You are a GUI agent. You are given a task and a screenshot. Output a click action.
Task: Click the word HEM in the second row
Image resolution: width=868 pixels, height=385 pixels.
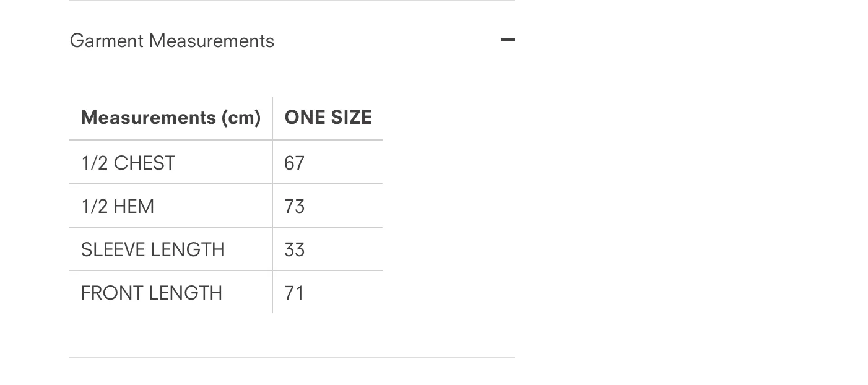click(x=134, y=206)
